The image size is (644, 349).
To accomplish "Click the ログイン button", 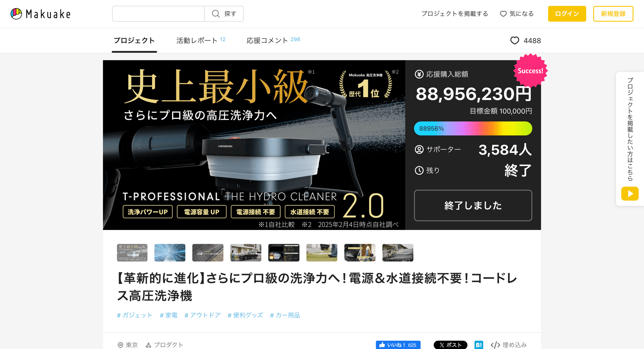I will click(567, 14).
